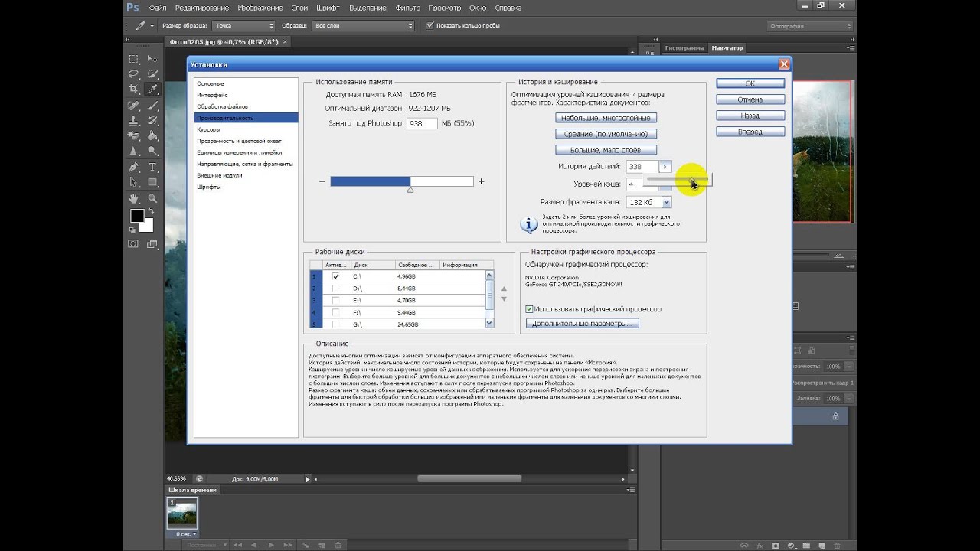Switch to the 'Интерфейс' preferences section
Screen dimensions: 980x551
(212, 95)
